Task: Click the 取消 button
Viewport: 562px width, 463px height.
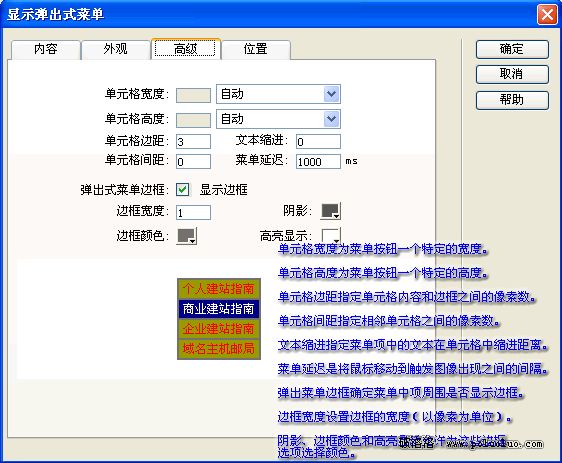Action: (x=512, y=74)
